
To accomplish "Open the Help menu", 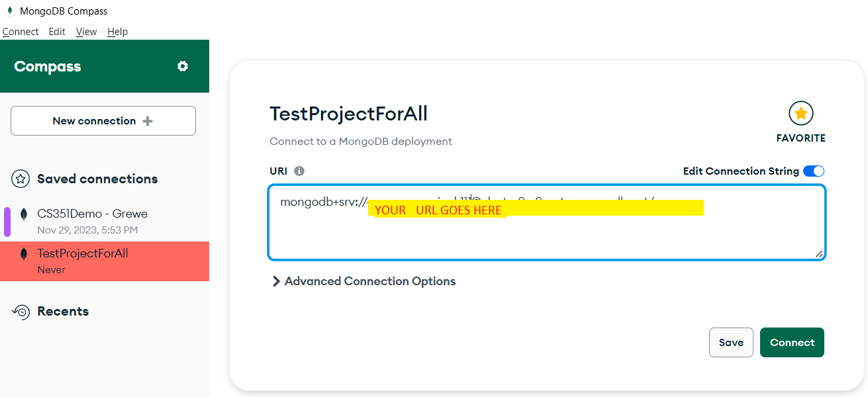I will coord(117,32).
